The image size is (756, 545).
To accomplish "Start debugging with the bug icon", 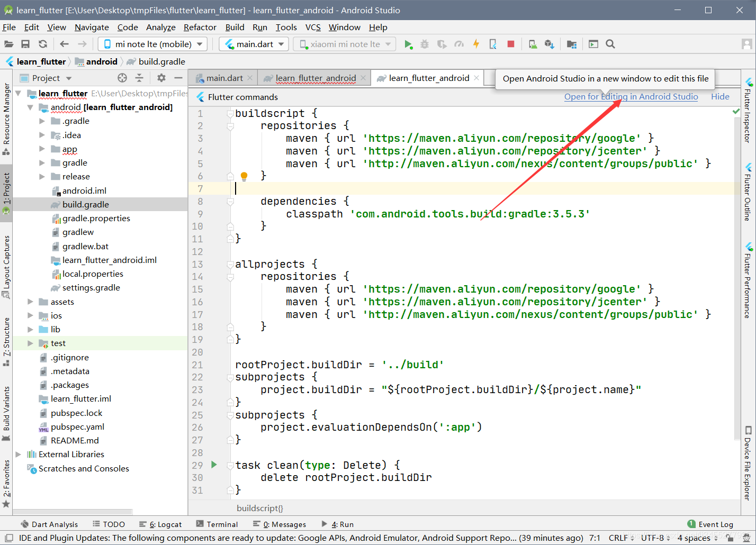I will coord(425,44).
